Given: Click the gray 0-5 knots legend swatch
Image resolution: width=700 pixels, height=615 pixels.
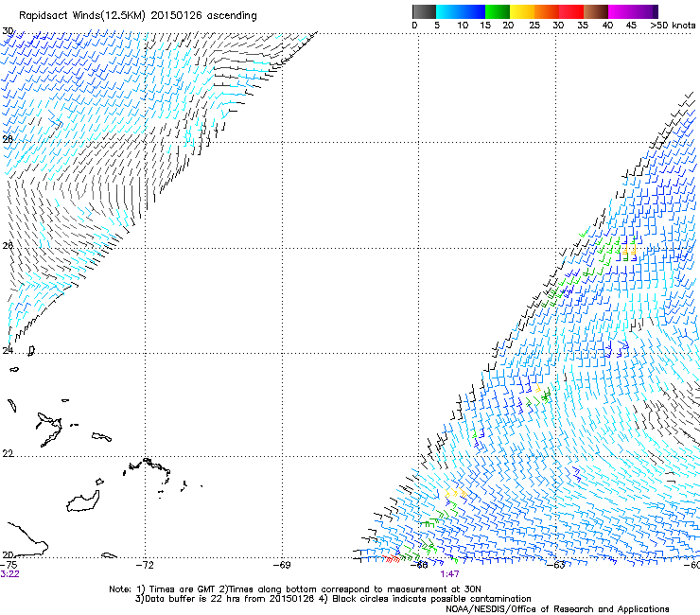Looking at the screenshot, I should click(424, 11).
